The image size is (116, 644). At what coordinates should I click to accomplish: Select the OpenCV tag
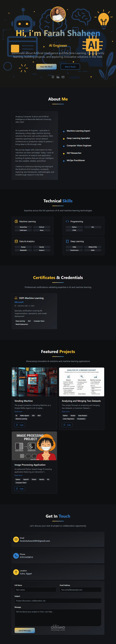tap(26, 480)
